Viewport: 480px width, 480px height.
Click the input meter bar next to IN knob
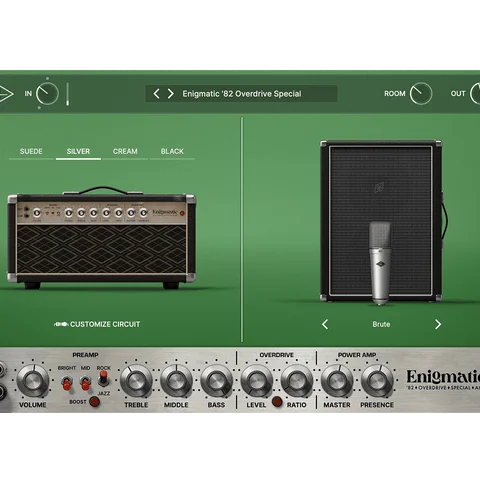[x=68, y=94]
